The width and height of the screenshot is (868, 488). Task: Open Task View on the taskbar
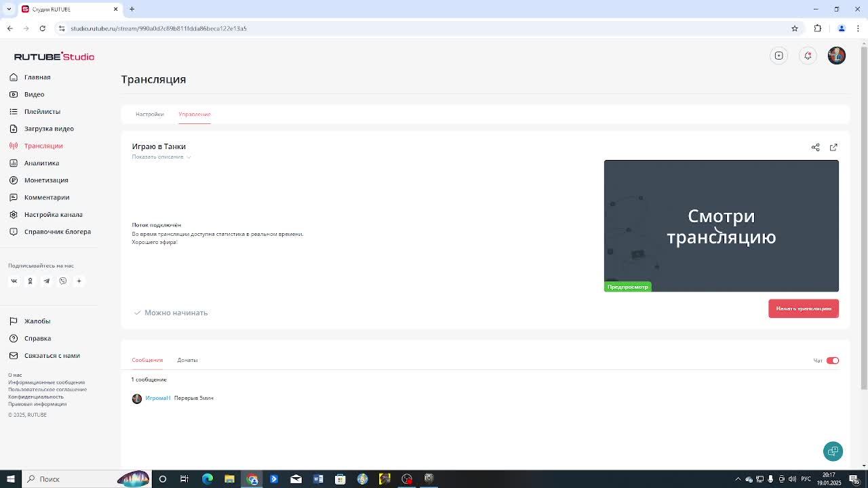184,479
